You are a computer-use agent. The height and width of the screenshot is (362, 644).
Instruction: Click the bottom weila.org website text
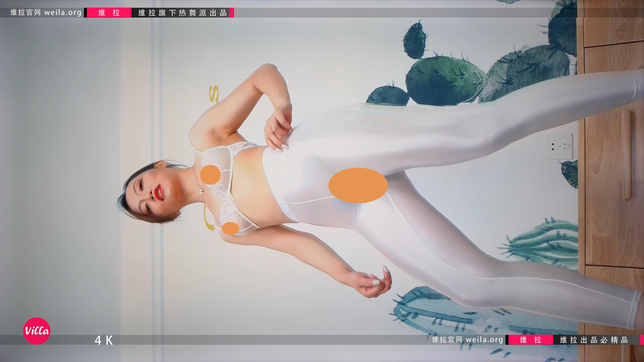tap(467, 340)
